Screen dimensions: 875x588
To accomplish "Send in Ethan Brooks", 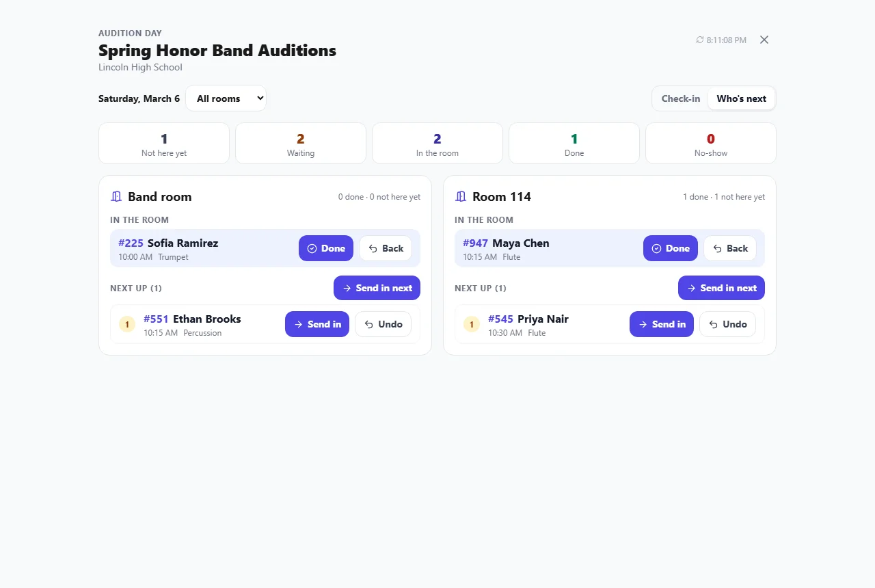I will point(317,324).
